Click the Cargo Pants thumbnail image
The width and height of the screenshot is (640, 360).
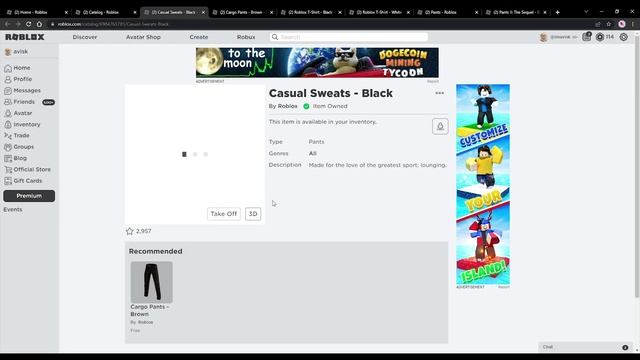pos(151,282)
